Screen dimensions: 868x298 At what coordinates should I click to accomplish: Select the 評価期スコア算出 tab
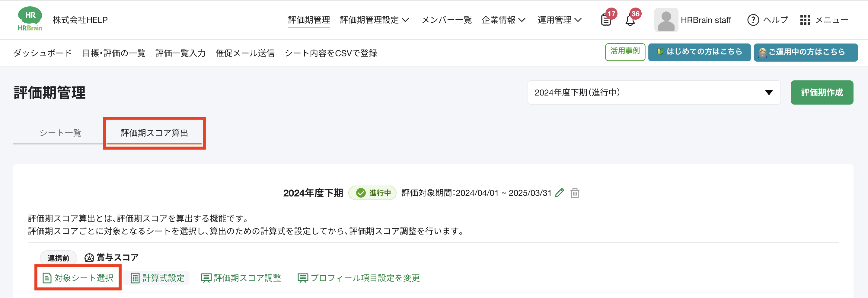coord(154,133)
